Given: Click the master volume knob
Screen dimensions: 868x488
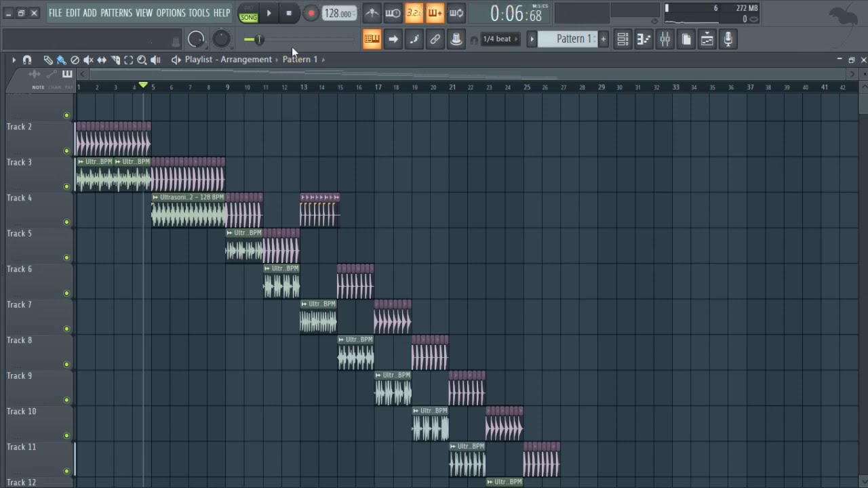Looking at the screenshot, I should 196,39.
